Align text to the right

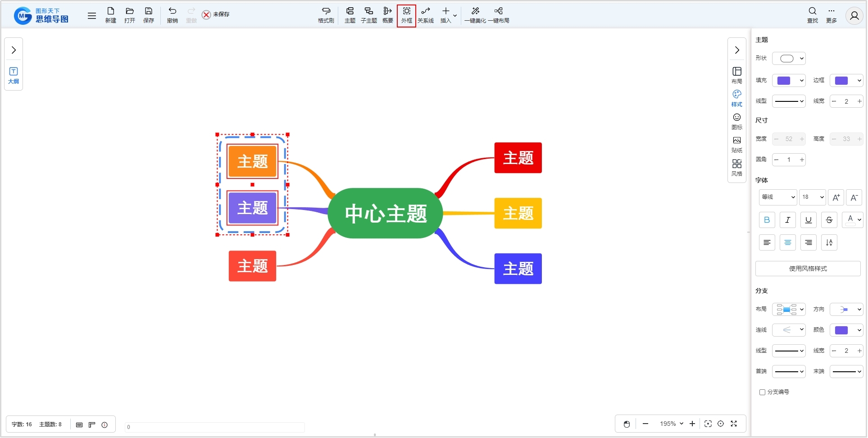click(x=809, y=242)
